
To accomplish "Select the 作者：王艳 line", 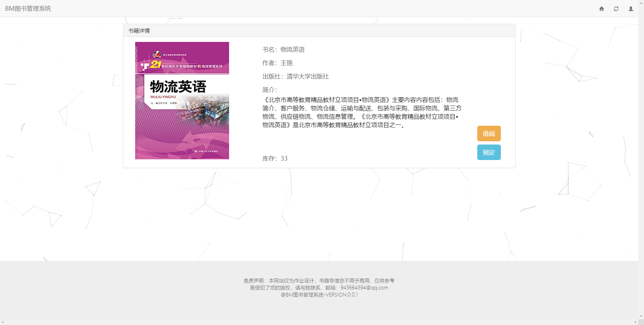I will tap(277, 63).
